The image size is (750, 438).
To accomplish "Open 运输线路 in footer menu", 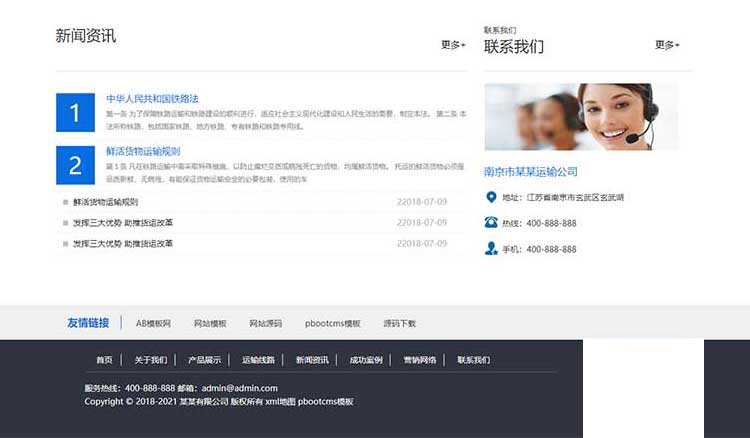I will click(258, 360).
